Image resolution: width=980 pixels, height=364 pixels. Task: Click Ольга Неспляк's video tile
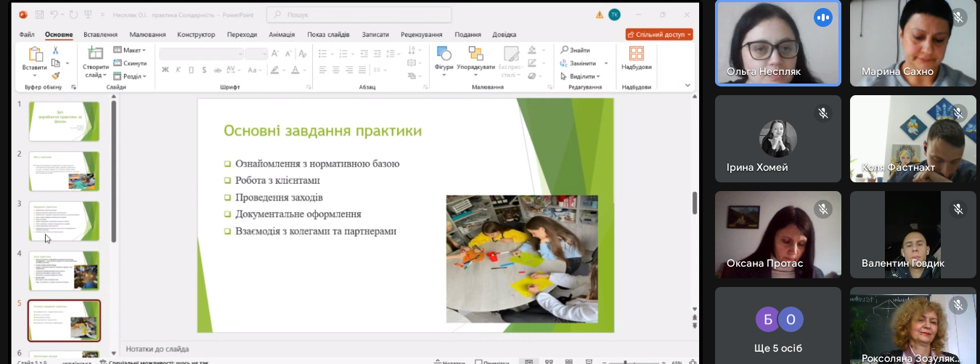click(778, 43)
